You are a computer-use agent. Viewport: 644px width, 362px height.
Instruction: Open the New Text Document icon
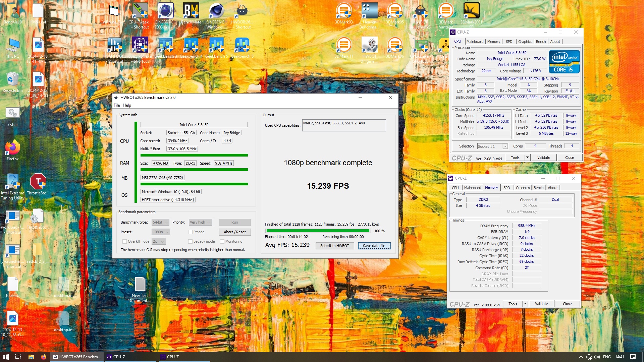pyautogui.click(x=140, y=289)
